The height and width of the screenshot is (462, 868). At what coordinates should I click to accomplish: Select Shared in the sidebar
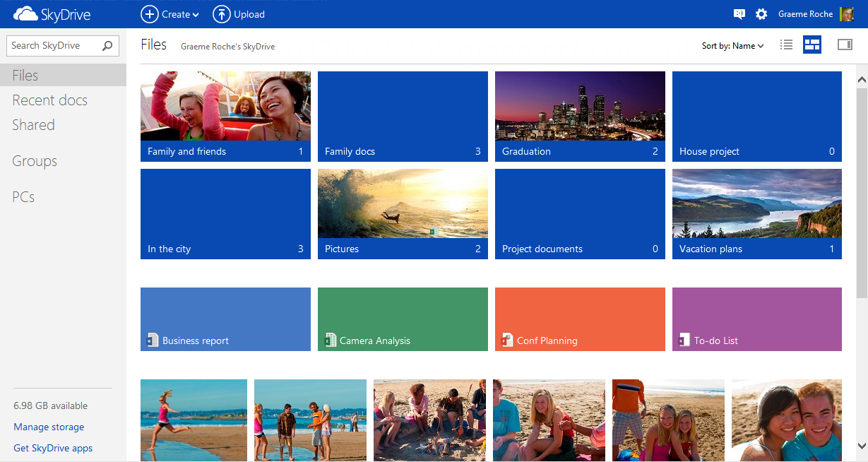coord(33,125)
